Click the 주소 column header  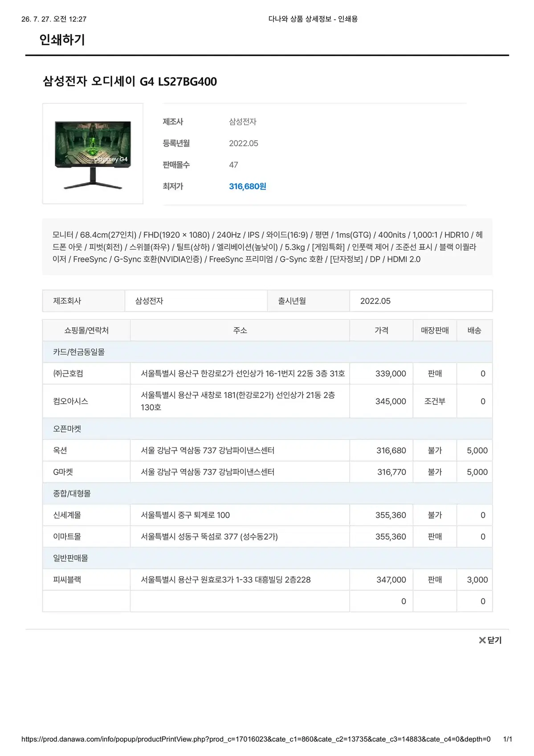pyautogui.click(x=240, y=330)
